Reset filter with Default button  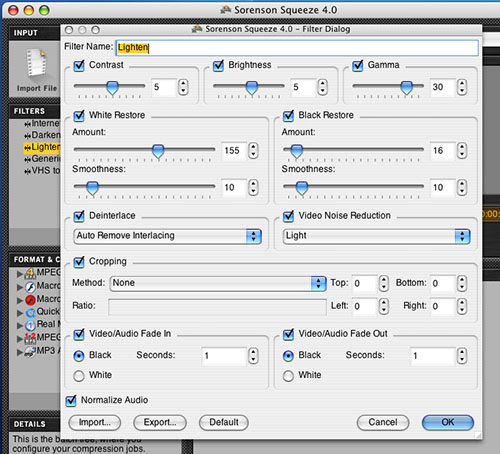point(224,422)
